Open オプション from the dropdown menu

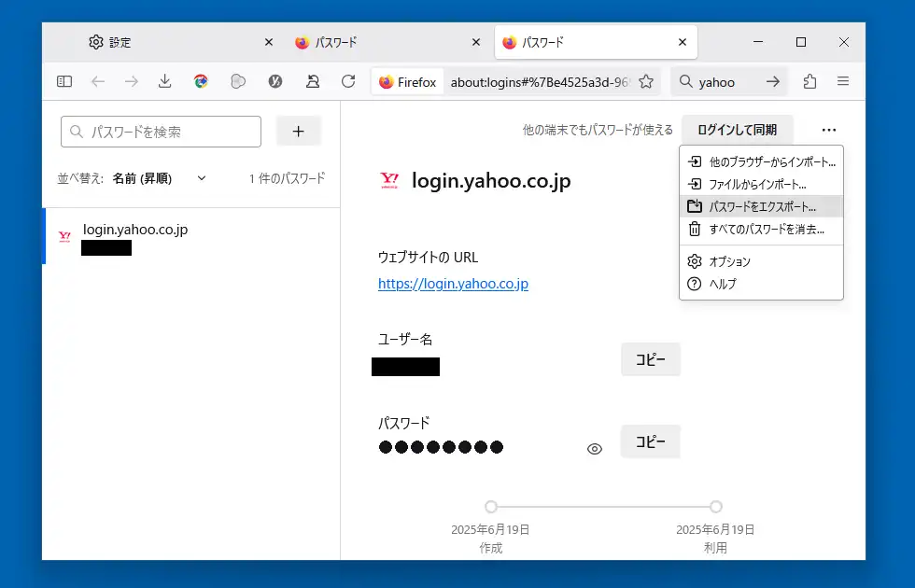(761, 261)
